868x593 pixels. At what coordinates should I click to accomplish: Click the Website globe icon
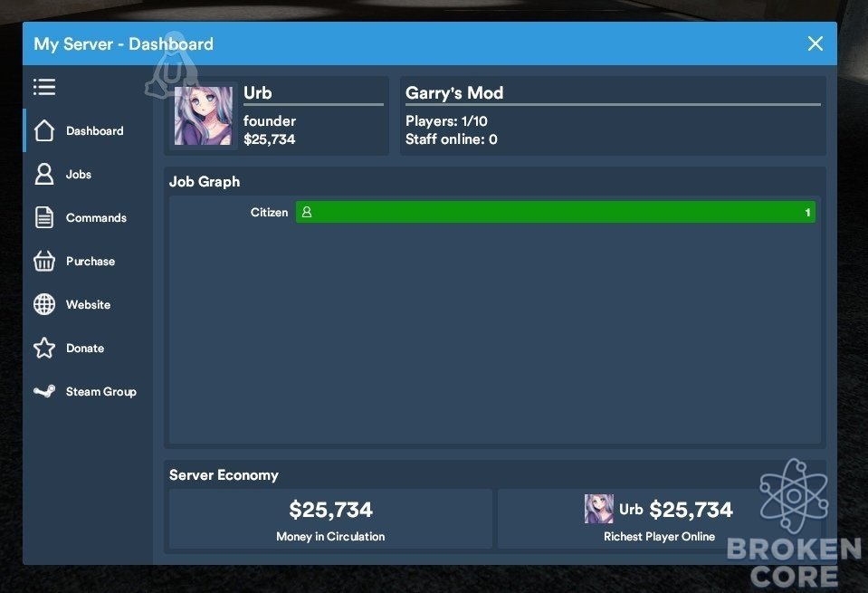tap(44, 304)
